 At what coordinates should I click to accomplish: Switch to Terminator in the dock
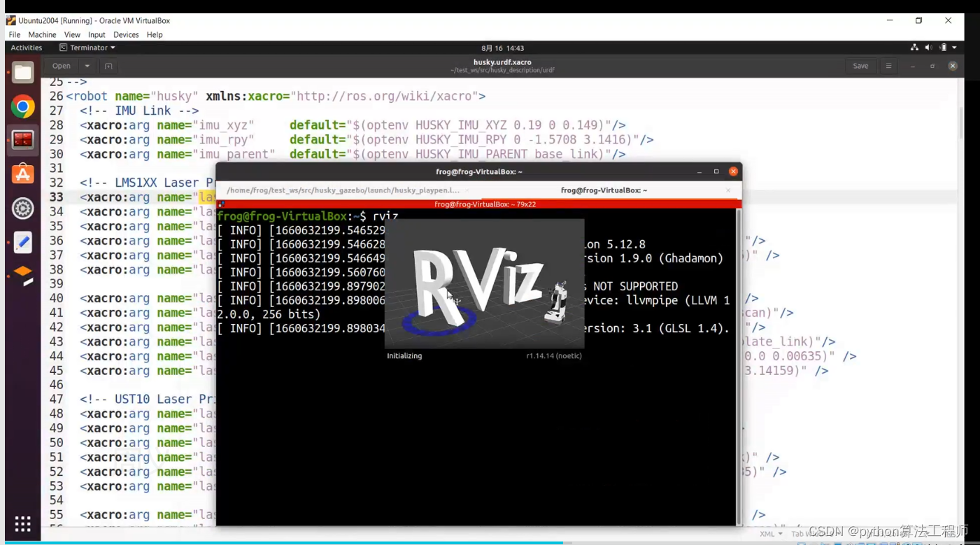22,140
